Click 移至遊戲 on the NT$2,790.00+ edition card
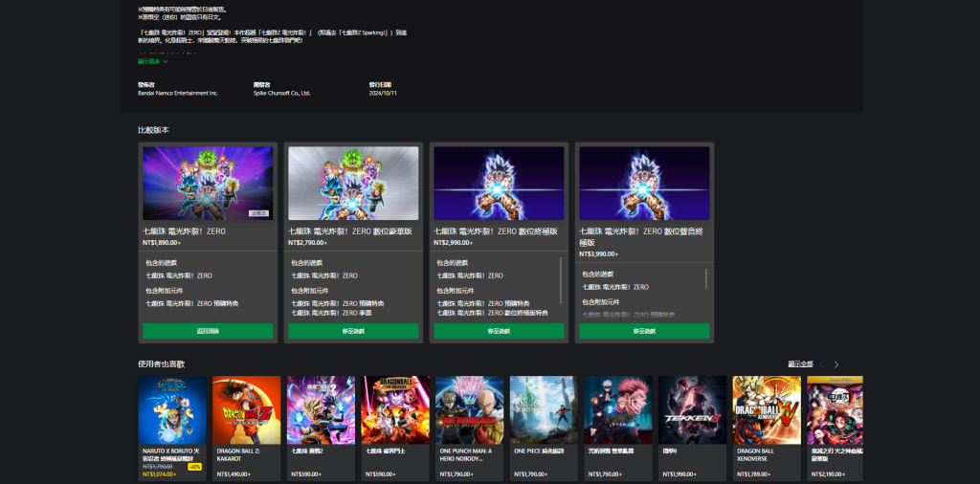 pyautogui.click(x=353, y=331)
